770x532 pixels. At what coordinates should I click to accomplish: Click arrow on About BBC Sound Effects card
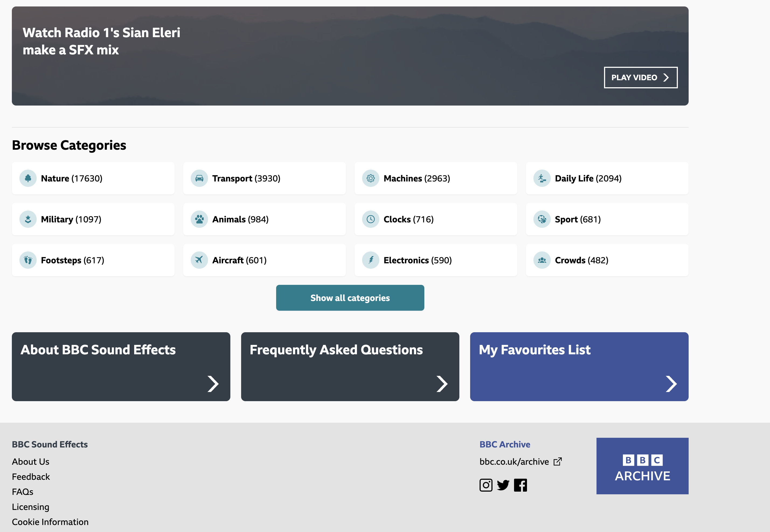coord(213,384)
